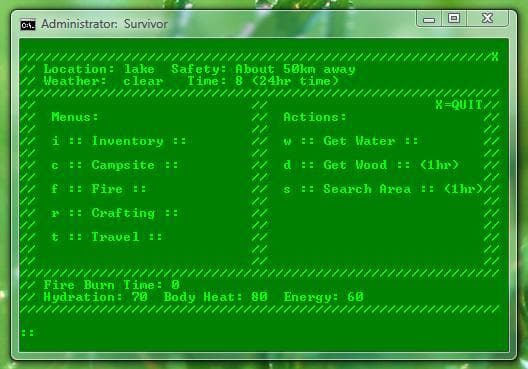
Task: Click the 'Energy: 60' value
Action: [x=323, y=297]
